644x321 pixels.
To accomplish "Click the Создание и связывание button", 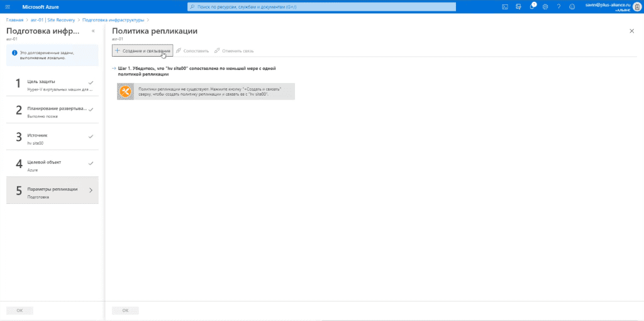I will click(x=143, y=50).
